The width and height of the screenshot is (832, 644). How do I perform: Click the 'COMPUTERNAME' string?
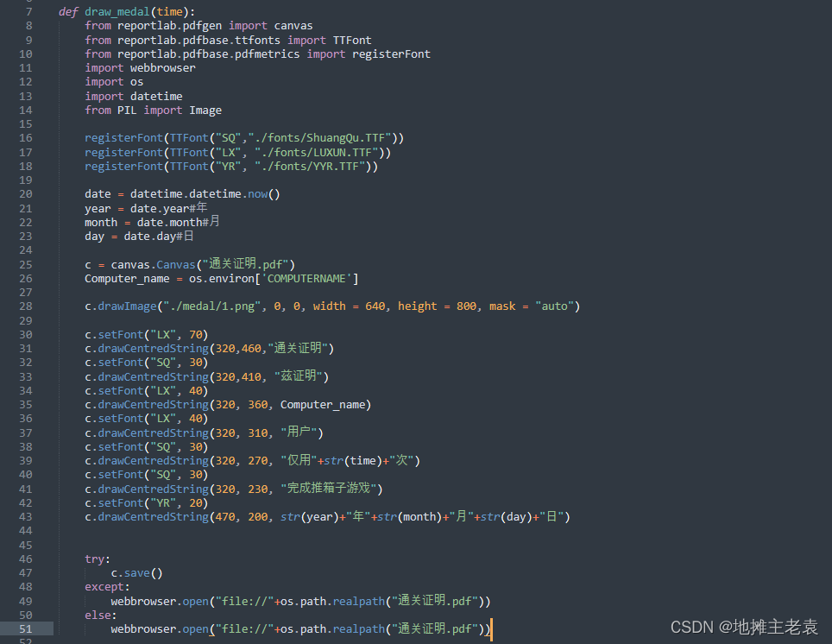pos(306,279)
